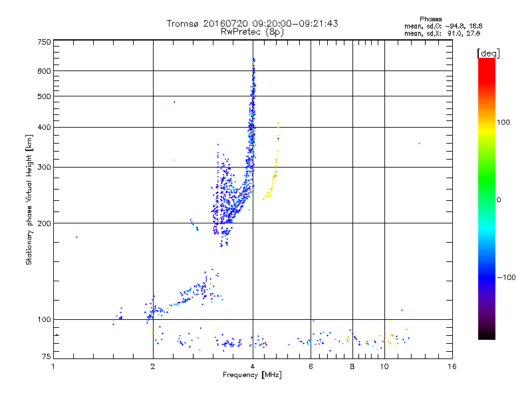Click the x-axis tick label '6'

pos(311,366)
